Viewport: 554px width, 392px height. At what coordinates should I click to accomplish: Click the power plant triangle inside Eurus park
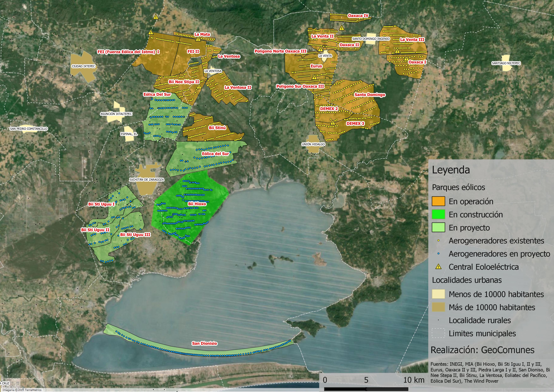[314, 77]
